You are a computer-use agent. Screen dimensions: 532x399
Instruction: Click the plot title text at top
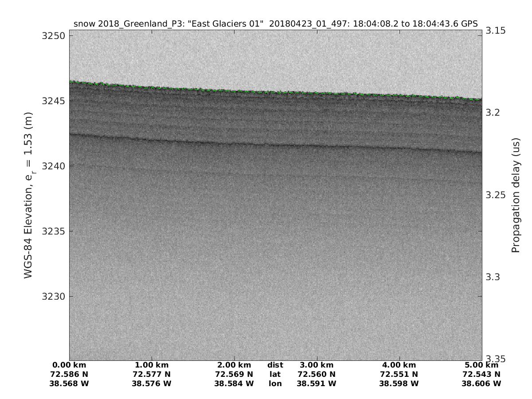275,24
